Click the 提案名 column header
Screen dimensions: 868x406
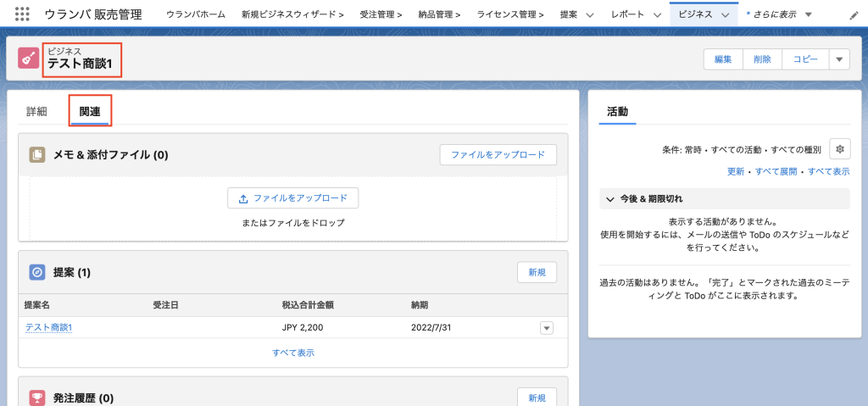[x=37, y=304]
